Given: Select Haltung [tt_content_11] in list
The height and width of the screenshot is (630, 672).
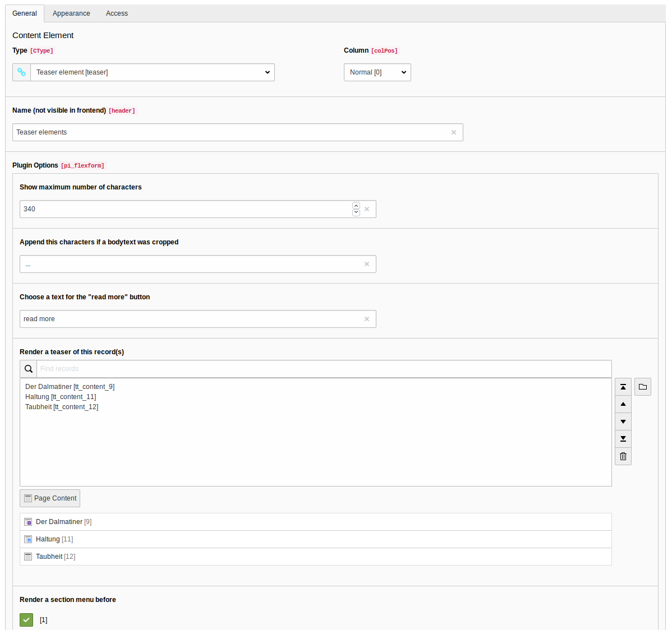Looking at the screenshot, I should tap(61, 397).
